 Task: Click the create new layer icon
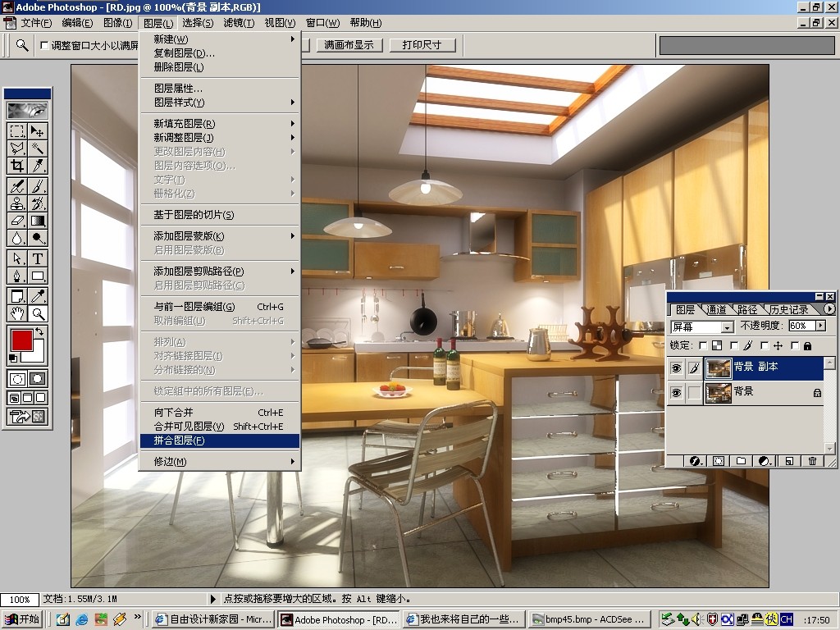pyautogui.click(x=789, y=461)
